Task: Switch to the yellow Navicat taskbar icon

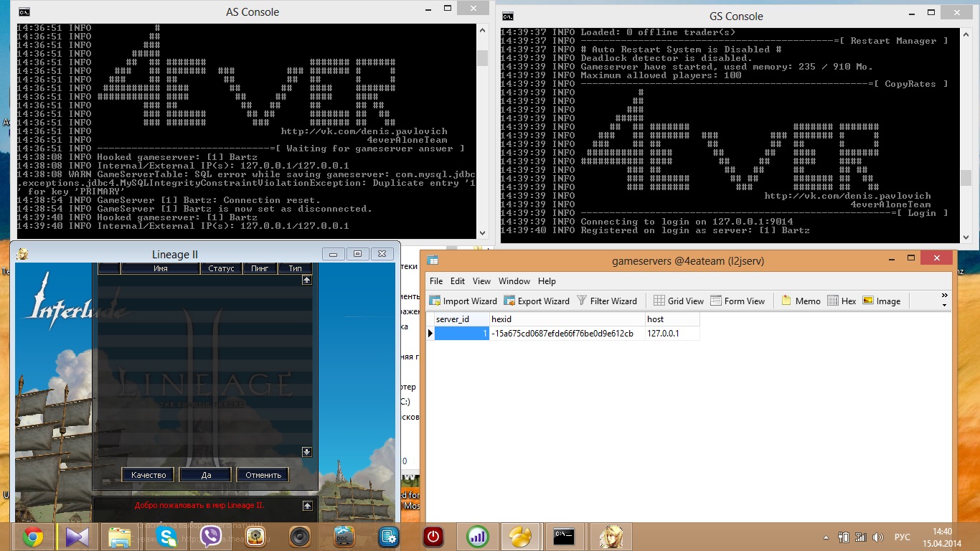Action: point(522,537)
